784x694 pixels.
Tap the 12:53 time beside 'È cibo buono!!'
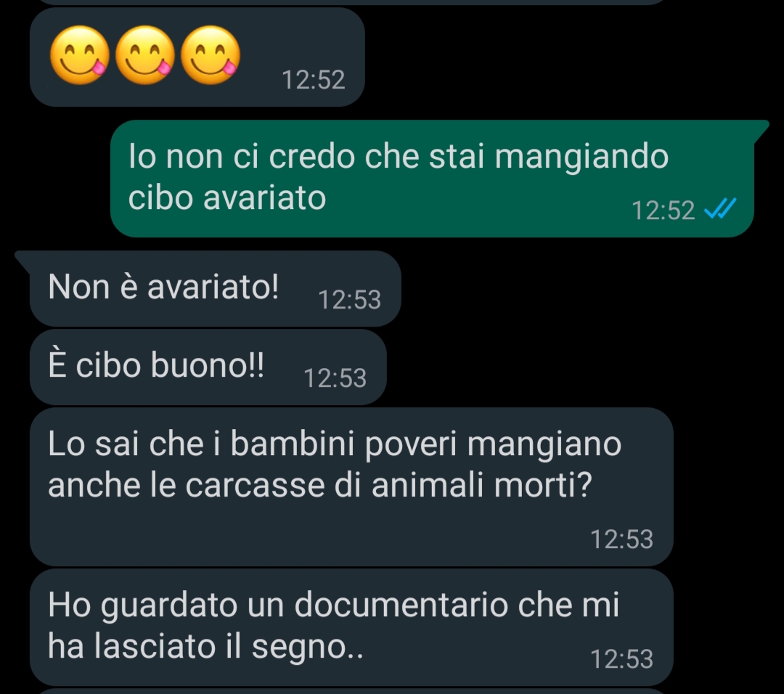[335, 378]
